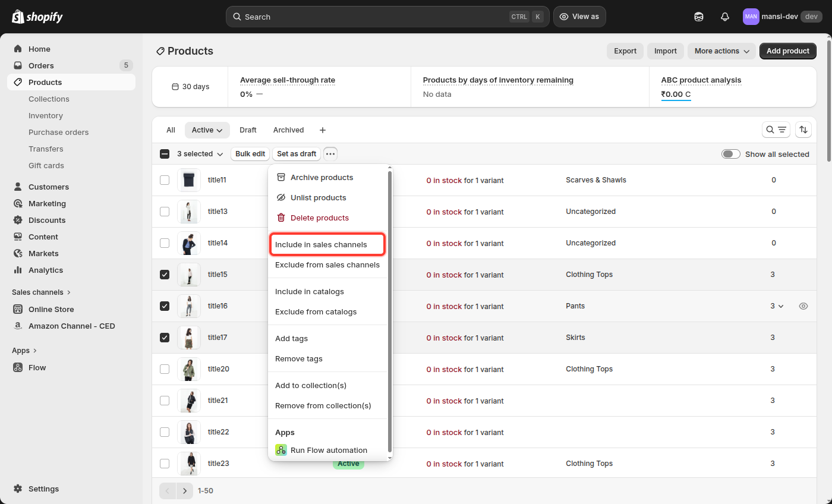This screenshot has height=504, width=832.
Task: Check the title14 checkbox
Action: (x=165, y=243)
